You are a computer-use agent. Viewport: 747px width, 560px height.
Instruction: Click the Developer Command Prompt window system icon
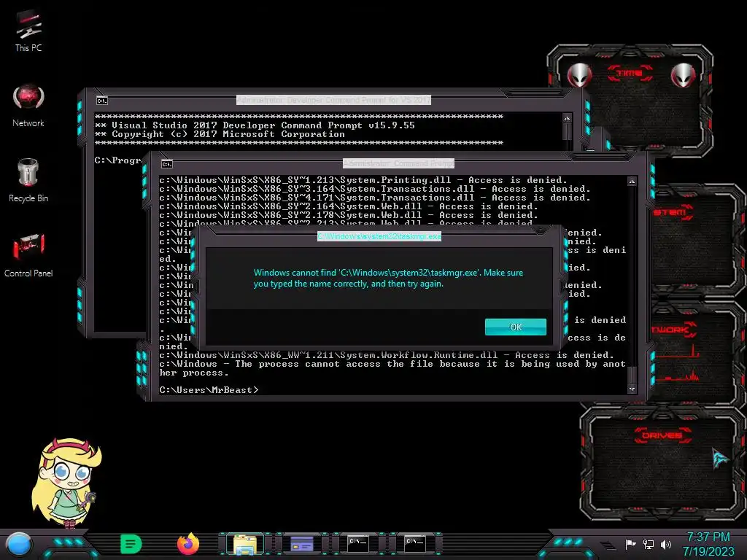(102, 101)
